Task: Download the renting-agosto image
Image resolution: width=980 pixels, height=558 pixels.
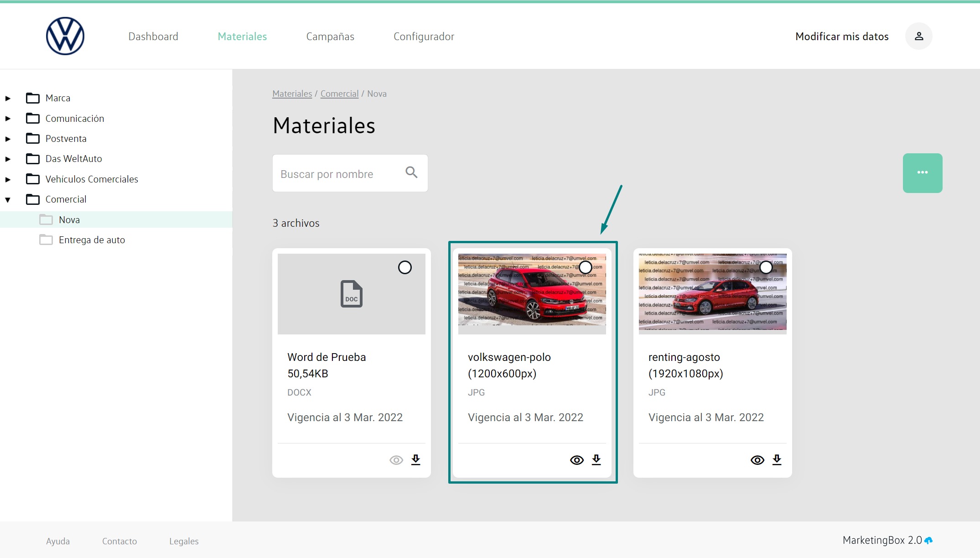Action: (x=777, y=459)
